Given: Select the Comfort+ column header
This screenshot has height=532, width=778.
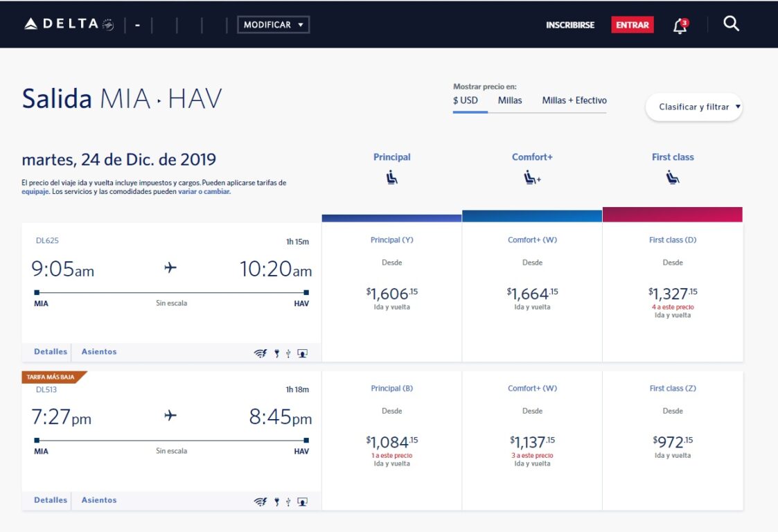Looking at the screenshot, I should click(x=532, y=157).
